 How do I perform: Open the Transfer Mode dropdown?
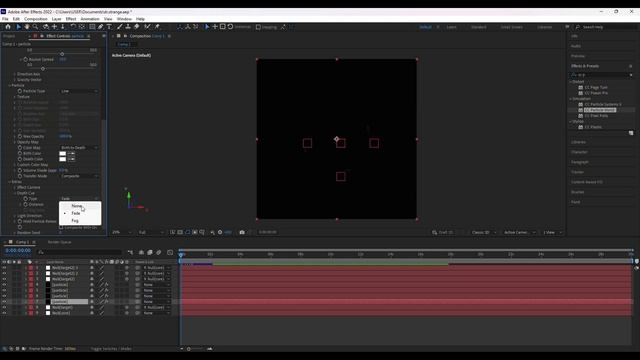(x=79, y=176)
